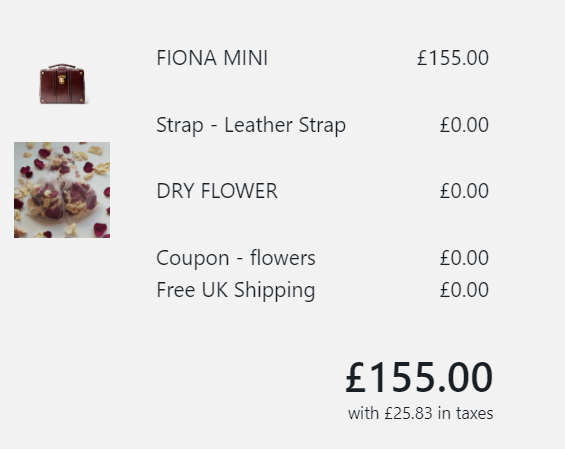Click the £0.00 coupon discount amount
This screenshot has height=449, width=565.
pyautogui.click(x=464, y=258)
